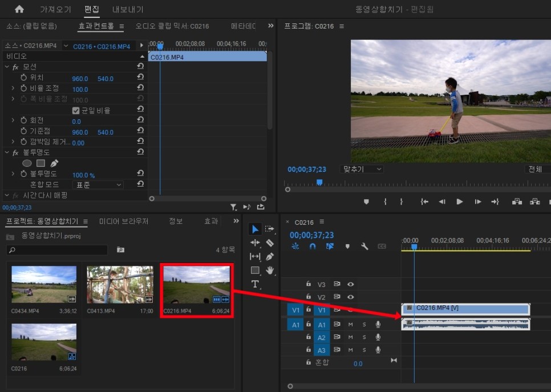Expand the 회전 property
Screen dimensions: 551x392
(13, 120)
